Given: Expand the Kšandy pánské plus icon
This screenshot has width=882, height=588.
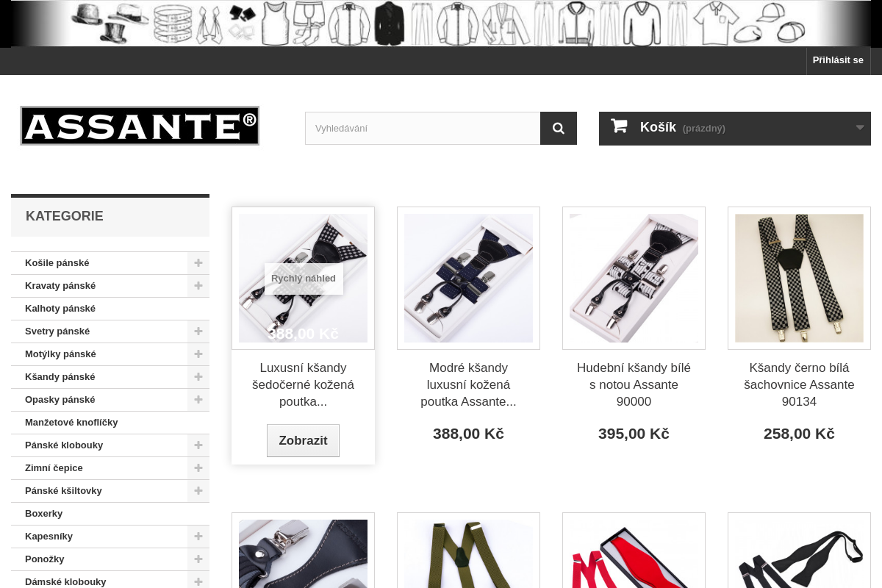Looking at the screenshot, I should click(198, 377).
